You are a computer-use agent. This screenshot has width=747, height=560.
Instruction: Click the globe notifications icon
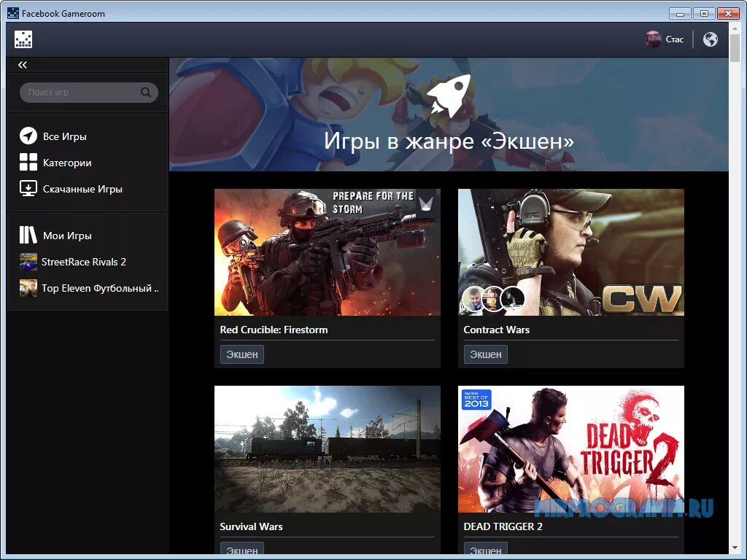(711, 39)
